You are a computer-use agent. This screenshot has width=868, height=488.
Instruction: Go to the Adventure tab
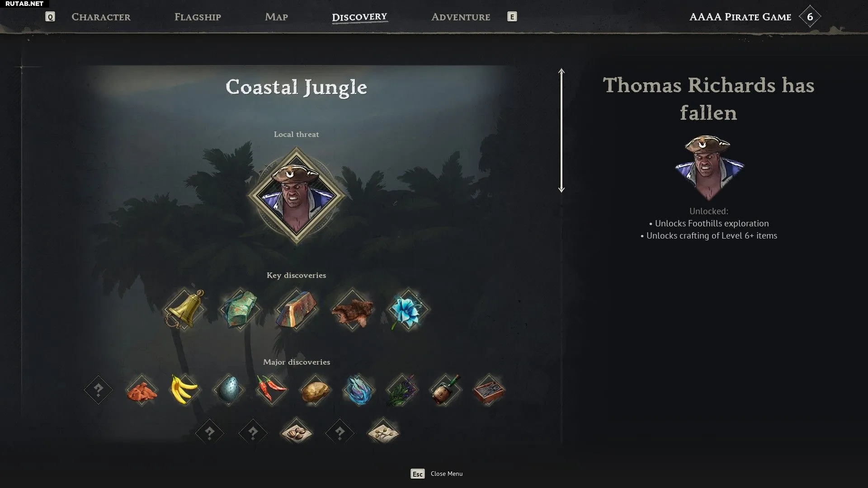point(461,17)
